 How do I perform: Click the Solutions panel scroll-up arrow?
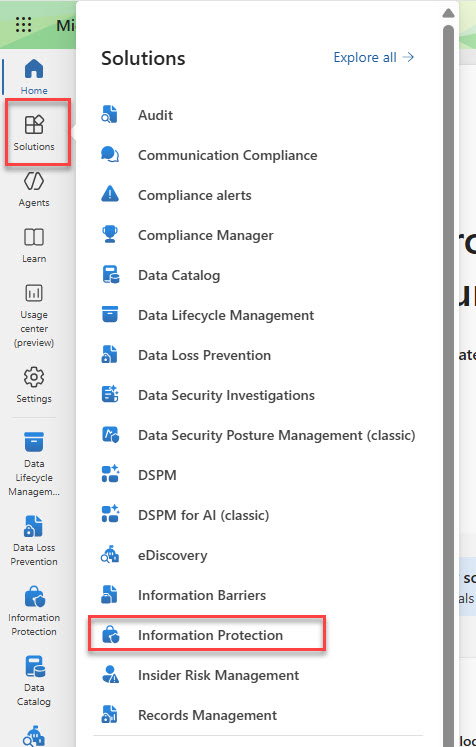coord(448,13)
